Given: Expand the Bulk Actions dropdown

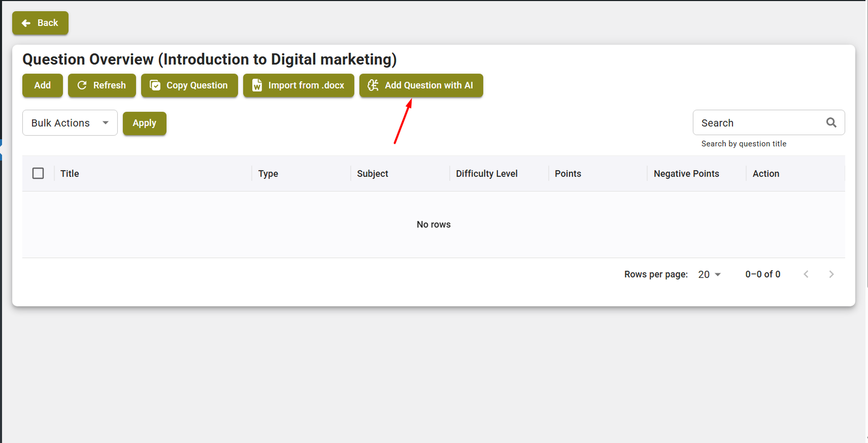Looking at the screenshot, I should pos(70,123).
